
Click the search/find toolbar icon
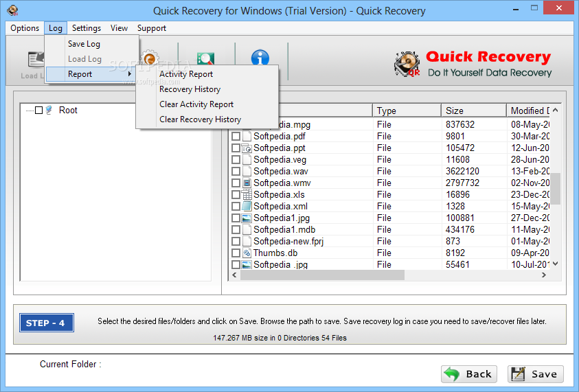click(205, 58)
